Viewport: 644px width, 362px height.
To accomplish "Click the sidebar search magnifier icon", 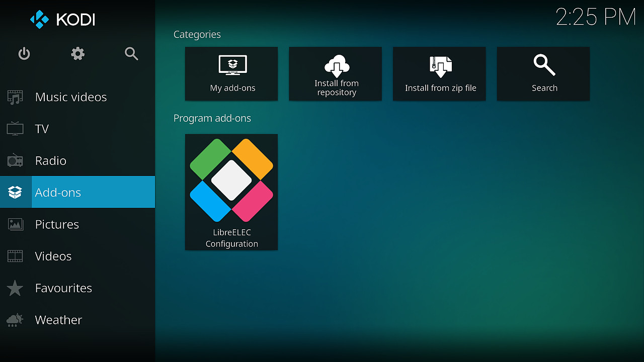I will [x=131, y=54].
